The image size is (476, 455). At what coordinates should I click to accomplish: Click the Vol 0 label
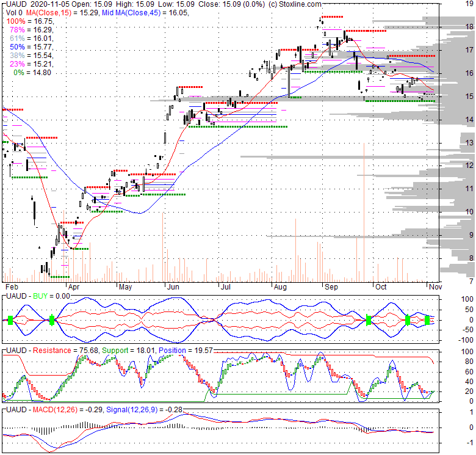(x=14, y=13)
